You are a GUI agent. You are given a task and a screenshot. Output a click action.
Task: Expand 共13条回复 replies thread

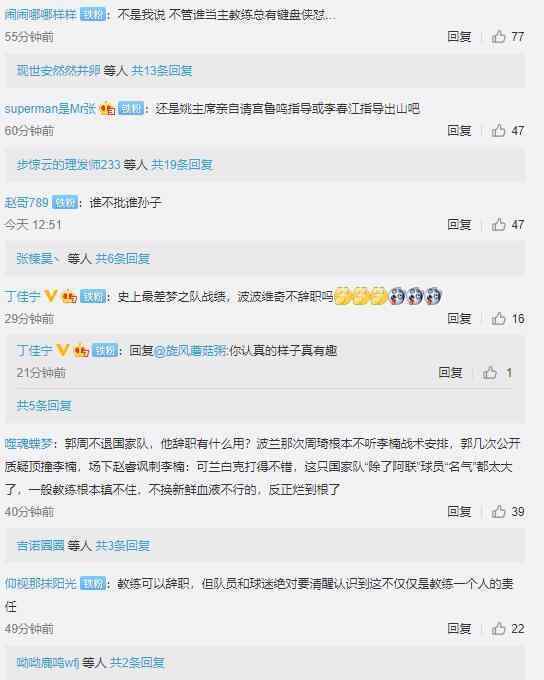[x=162, y=70]
